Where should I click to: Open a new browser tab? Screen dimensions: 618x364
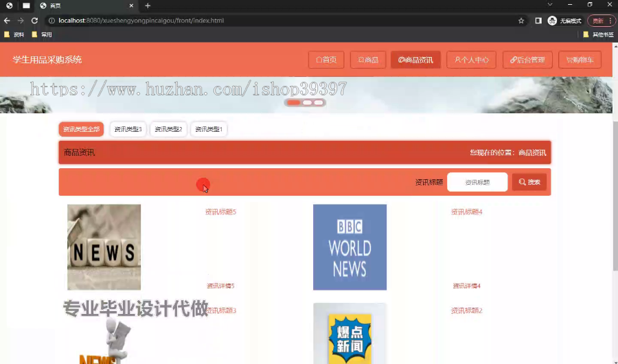click(148, 5)
